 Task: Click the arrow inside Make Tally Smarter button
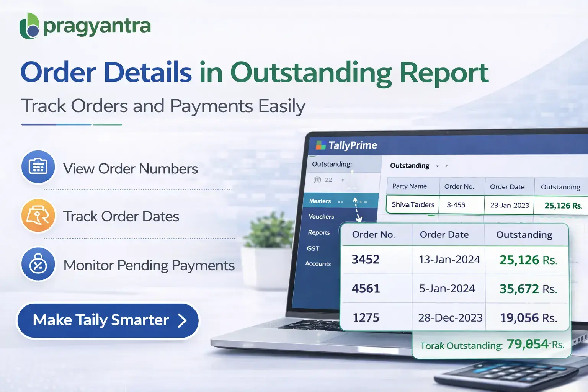[x=183, y=321]
